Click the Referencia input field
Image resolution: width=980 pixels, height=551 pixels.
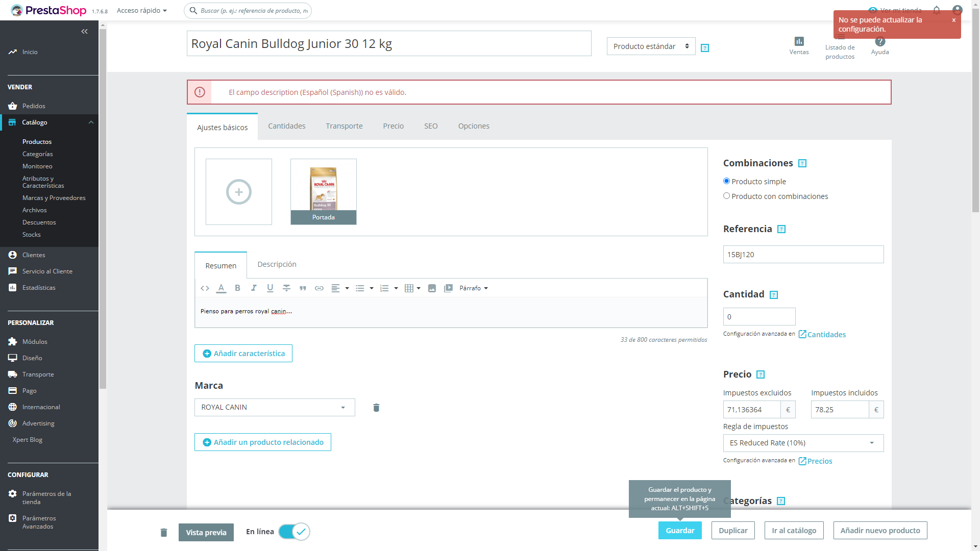click(803, 255)
